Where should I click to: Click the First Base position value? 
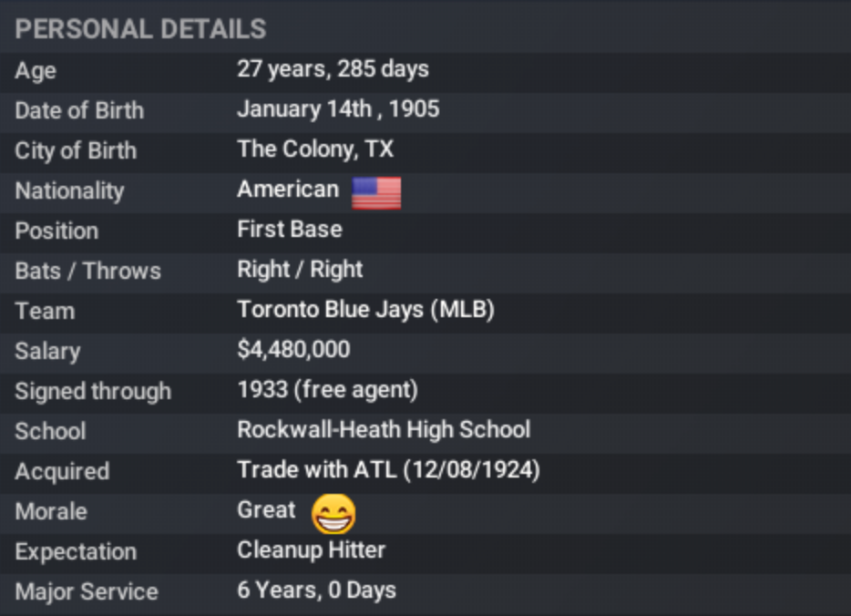pos(290,229)
